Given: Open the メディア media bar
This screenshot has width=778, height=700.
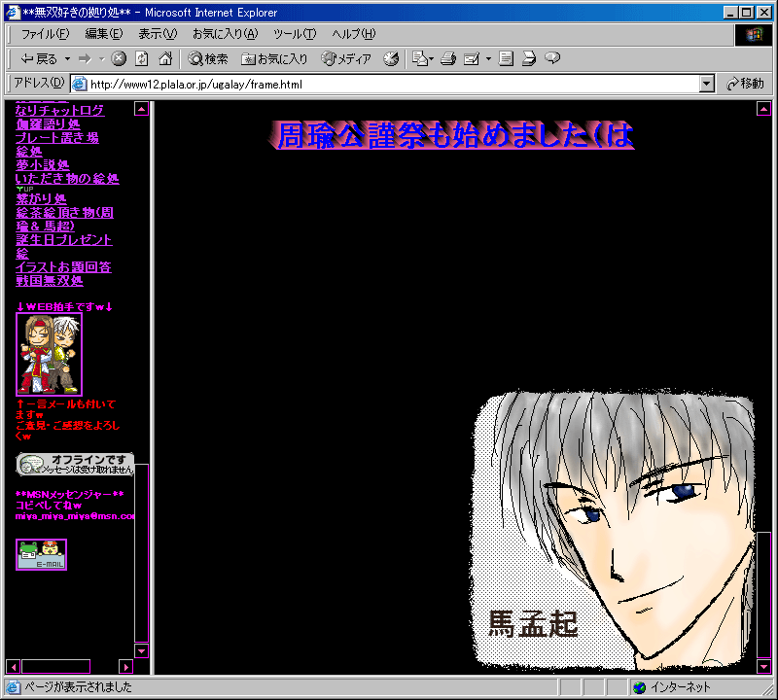Looking at the screenshot, I should pyautogui.click(x=346, y=59).
